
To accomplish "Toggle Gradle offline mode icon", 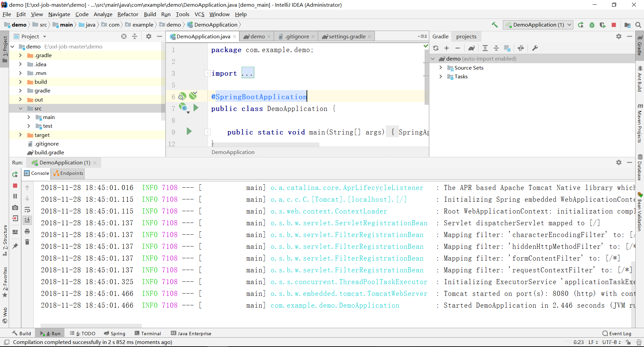I will click(521, 48).
